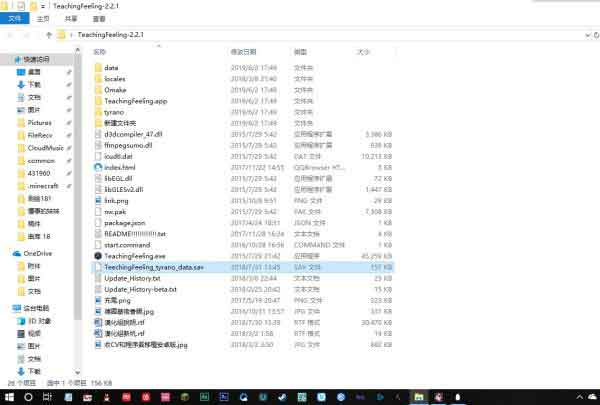This screenshot has height=405, width=600.
Task: Open the Windows Start menu
Action: tap(9, 397)
